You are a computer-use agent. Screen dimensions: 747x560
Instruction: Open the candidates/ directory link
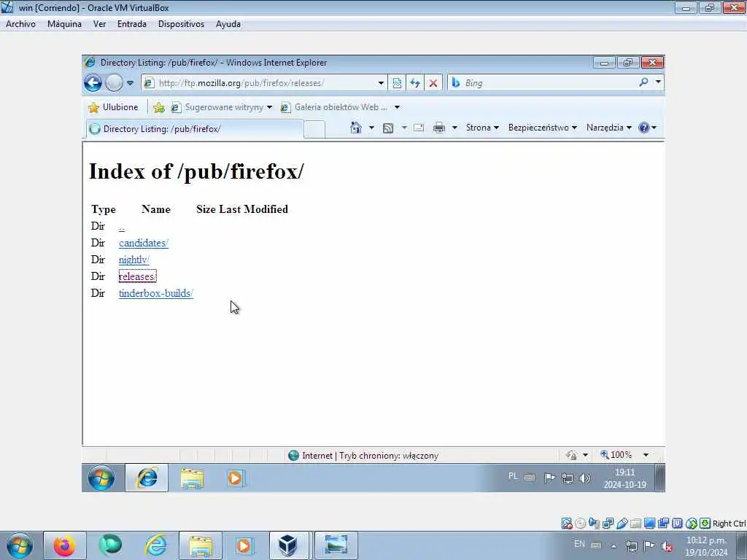coord(144,243)
